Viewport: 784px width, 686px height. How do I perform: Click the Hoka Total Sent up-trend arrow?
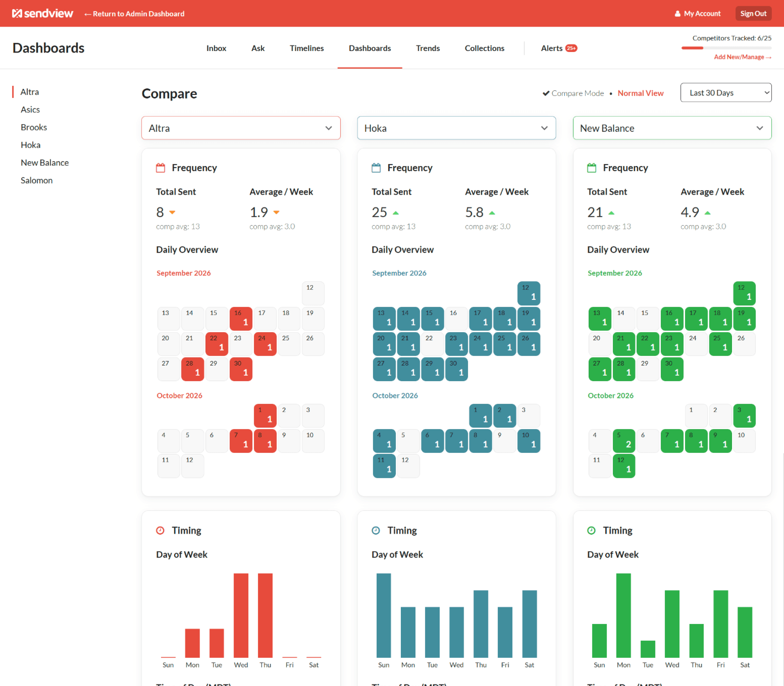click(x=396, y=213)
